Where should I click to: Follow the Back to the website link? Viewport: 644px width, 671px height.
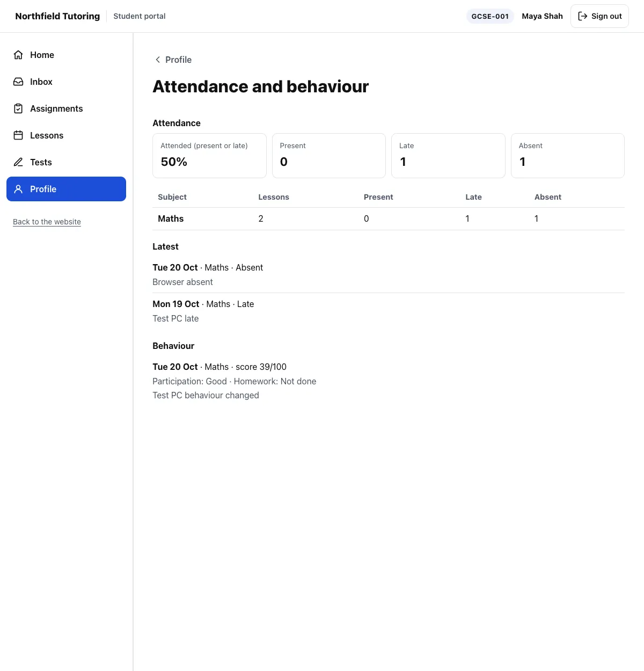point(47,222)
